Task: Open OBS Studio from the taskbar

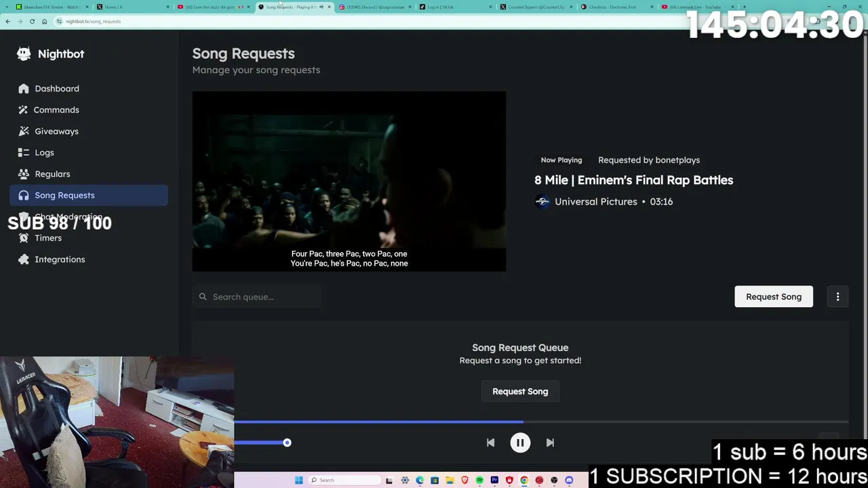Action: [x=554, y=481]
